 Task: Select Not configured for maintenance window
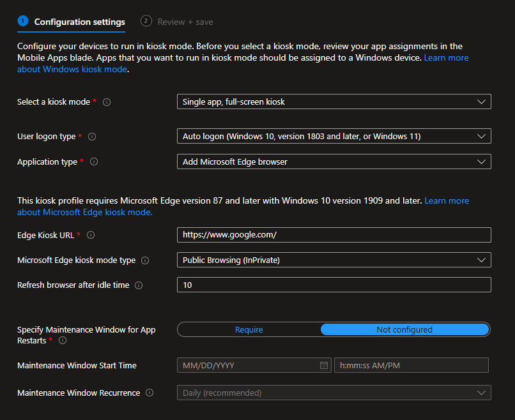404,329
